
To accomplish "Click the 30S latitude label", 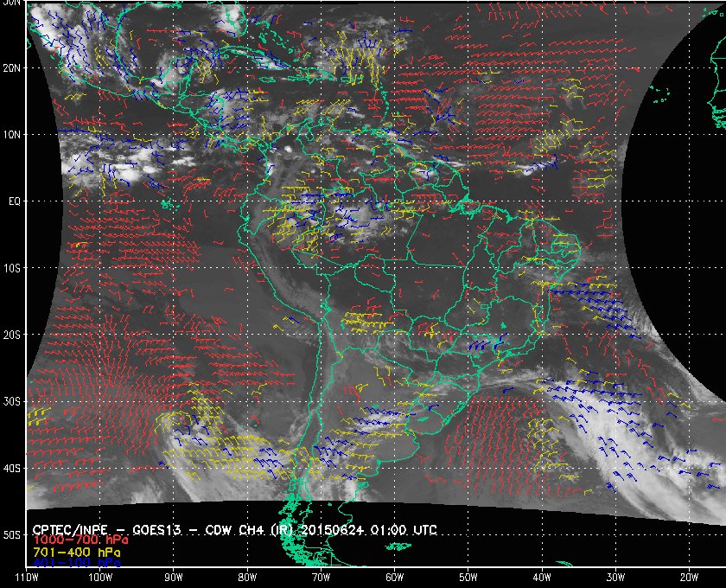I will coord(12,401).
